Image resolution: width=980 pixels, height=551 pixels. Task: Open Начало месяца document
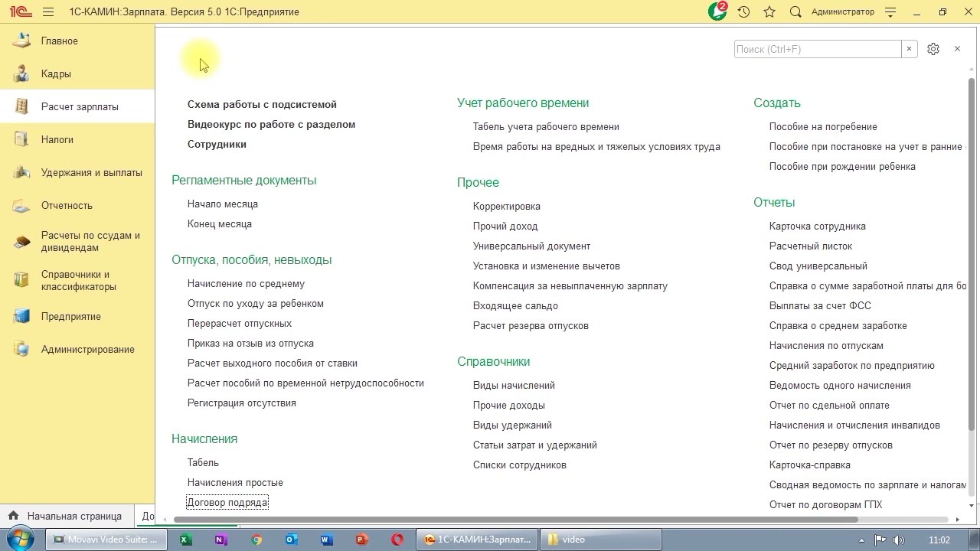223,204
